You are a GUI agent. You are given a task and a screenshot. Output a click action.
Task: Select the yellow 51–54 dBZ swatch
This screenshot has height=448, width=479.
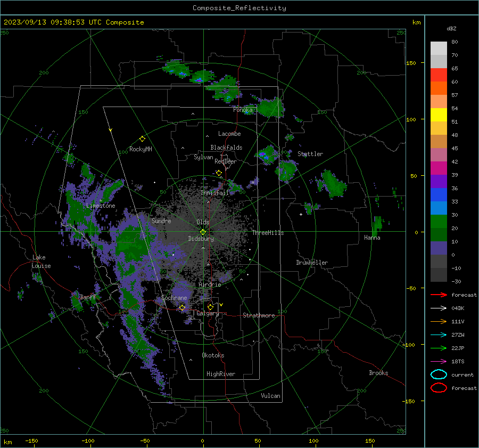(439, 115)
